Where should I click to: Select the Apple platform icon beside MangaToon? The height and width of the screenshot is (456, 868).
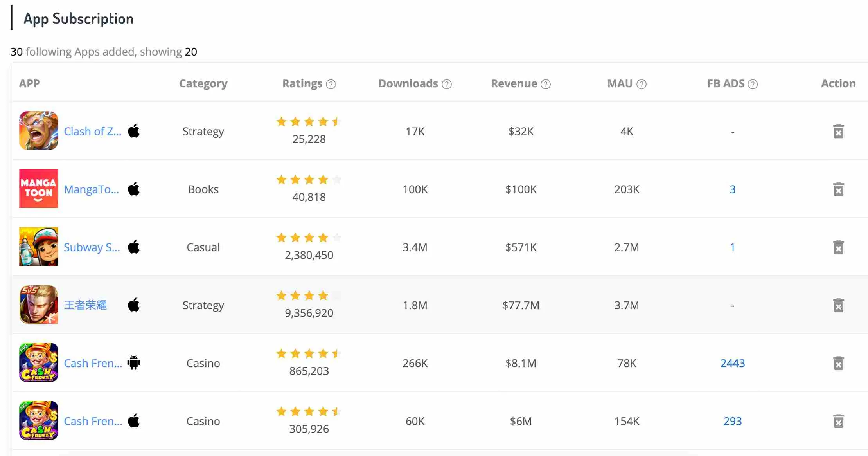133,189
